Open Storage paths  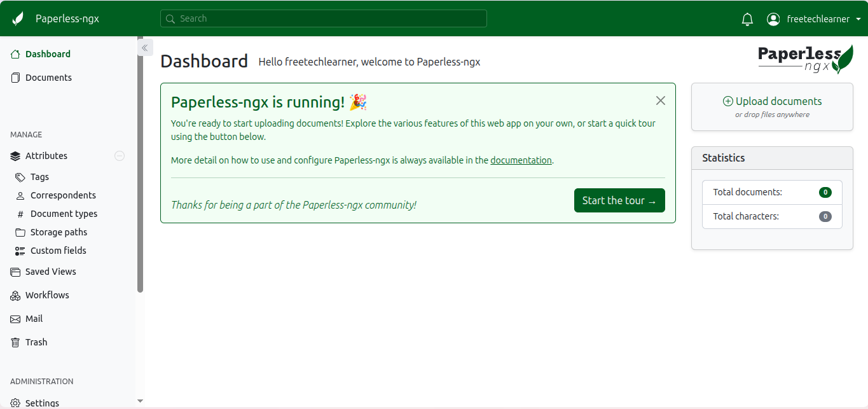pos(59,232)
